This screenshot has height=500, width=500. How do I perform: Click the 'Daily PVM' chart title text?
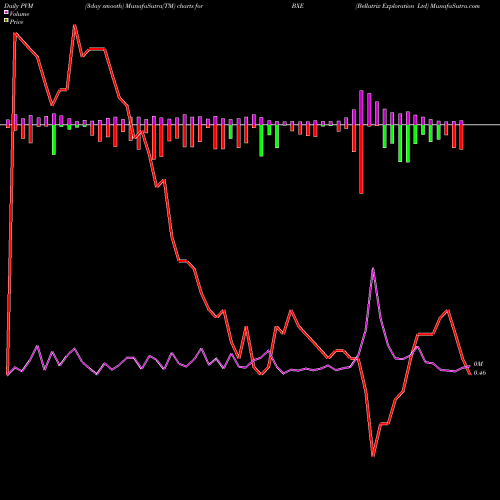pos(19,6)
